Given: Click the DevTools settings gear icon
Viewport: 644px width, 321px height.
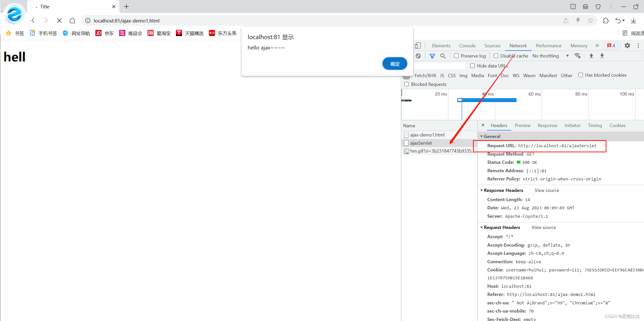Looking at the screenshot, I should tap(627, 45).
